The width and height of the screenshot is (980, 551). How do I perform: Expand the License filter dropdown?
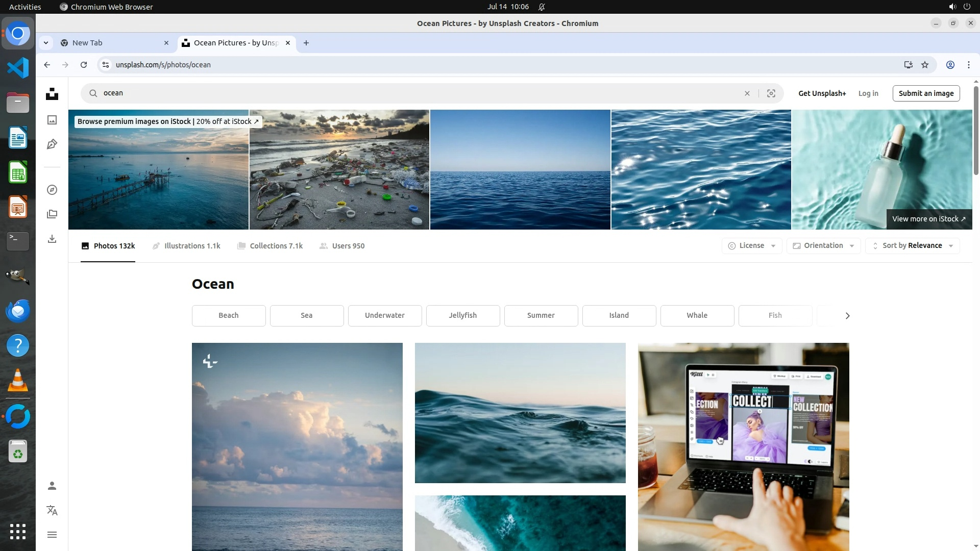[x=751, y=246]
